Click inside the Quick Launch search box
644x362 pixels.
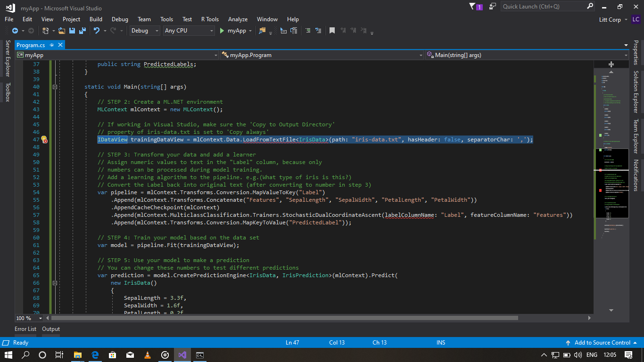coord(542,6)
